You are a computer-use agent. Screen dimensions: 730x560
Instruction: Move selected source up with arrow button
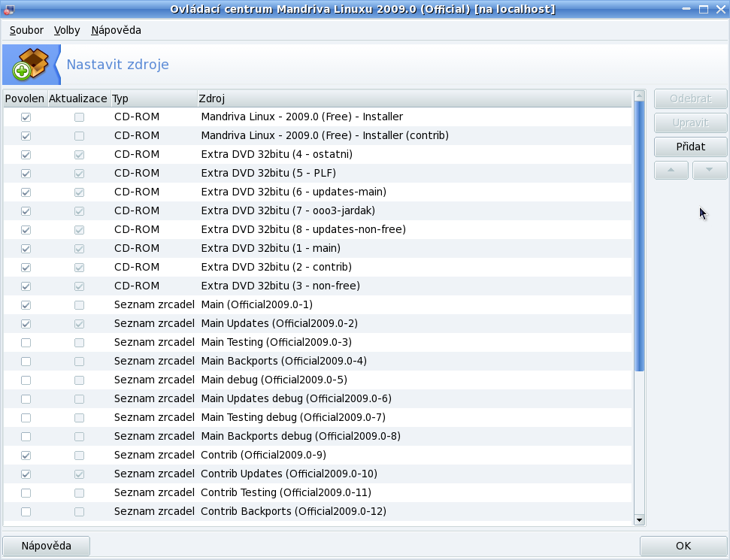pyautogui.click(x=671, y=170)
